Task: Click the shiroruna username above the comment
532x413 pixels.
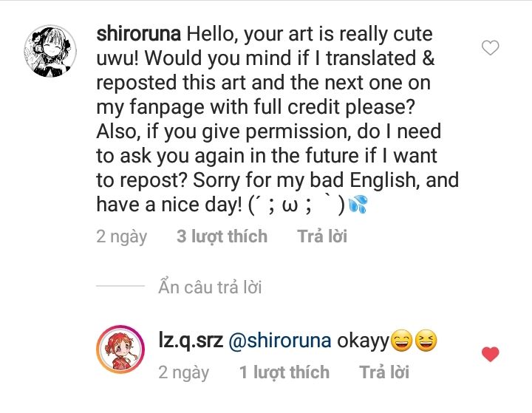Action: tap(139, 34)
